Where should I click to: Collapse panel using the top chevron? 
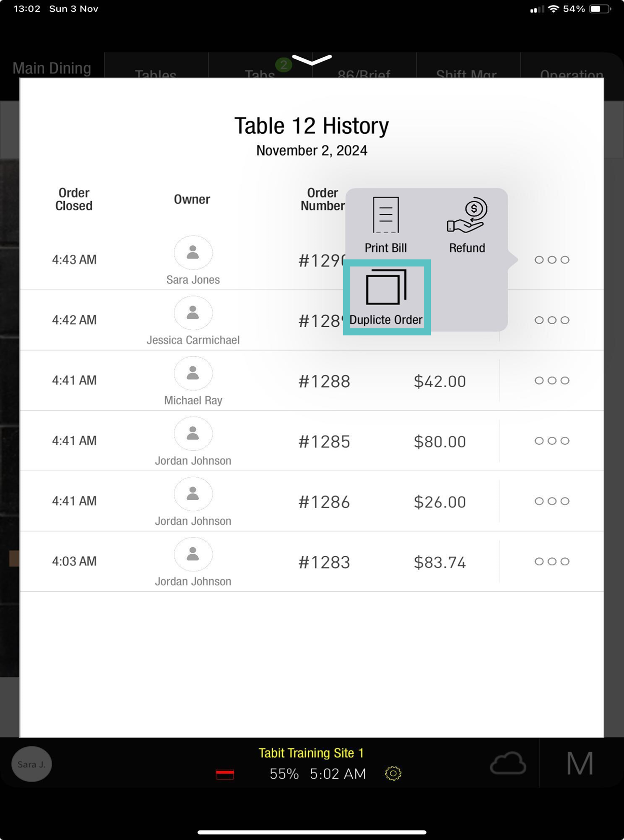[x=312, y=60]
